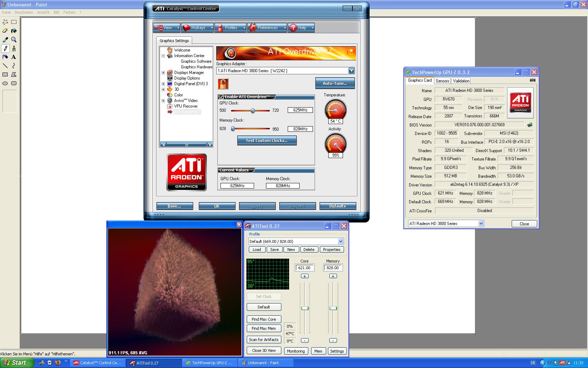588x368 pixels.
Task: Click Scan for Artifacts in ATITool
Action: coord(264,340)
